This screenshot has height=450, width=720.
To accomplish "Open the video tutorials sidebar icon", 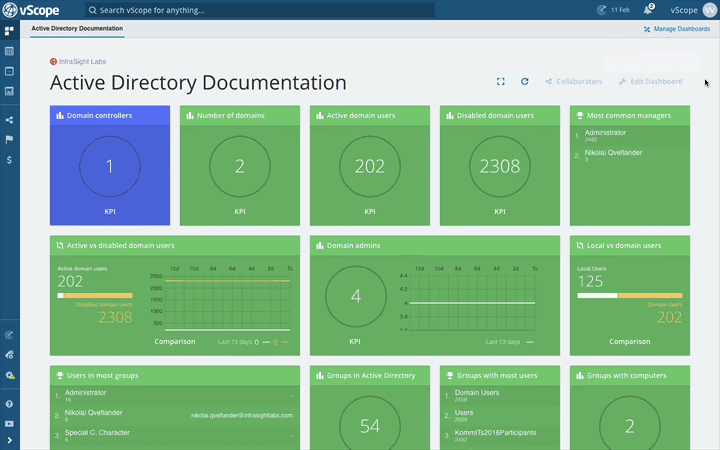I will click(x=9, y=424).
